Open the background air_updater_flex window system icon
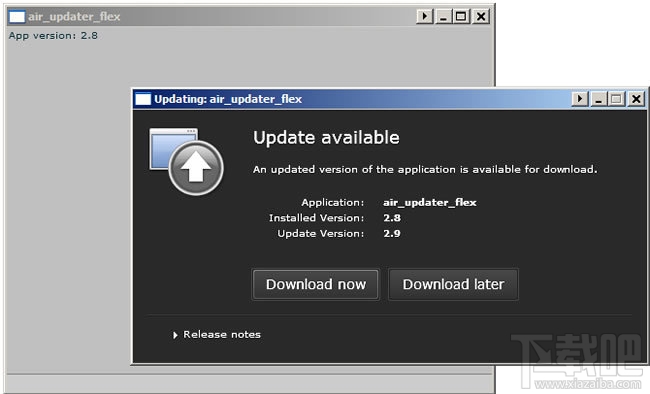This screenshot has width=650, height=394. click(x=17, y=17)
